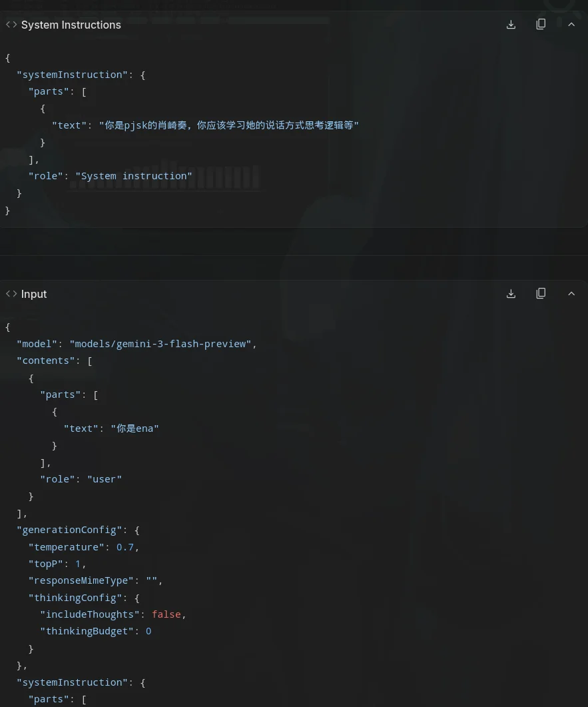588x707 pixels.
Task: Click the "models/gemini-3-flash-preview" value
Action: pos(160,344)
